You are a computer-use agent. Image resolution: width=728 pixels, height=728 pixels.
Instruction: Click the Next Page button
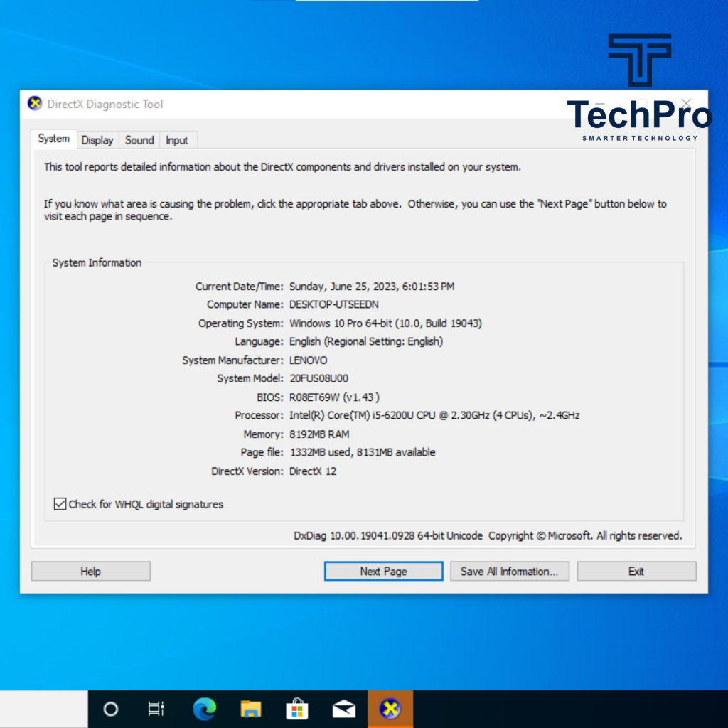tap(383, 572)
